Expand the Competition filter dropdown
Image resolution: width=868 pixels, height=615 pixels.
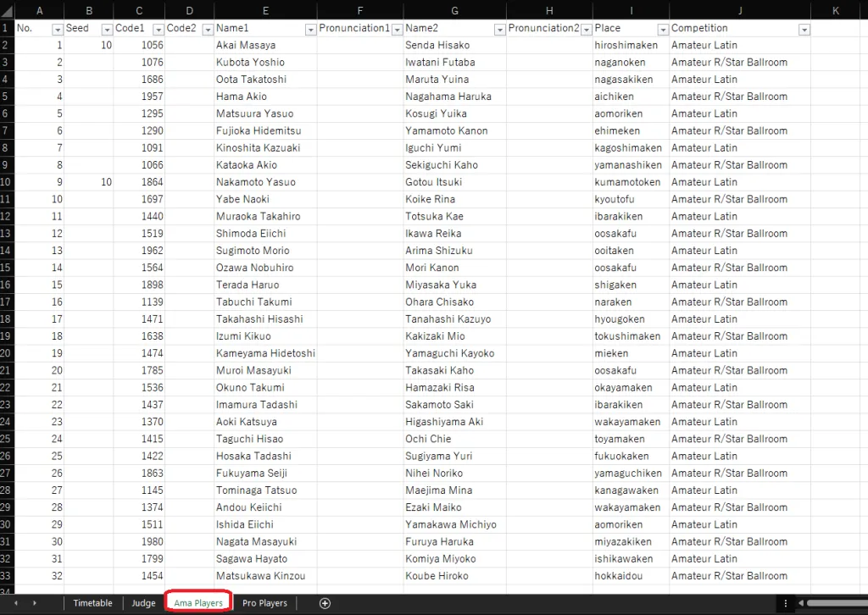pyautogui.click(x=804, y=29)
